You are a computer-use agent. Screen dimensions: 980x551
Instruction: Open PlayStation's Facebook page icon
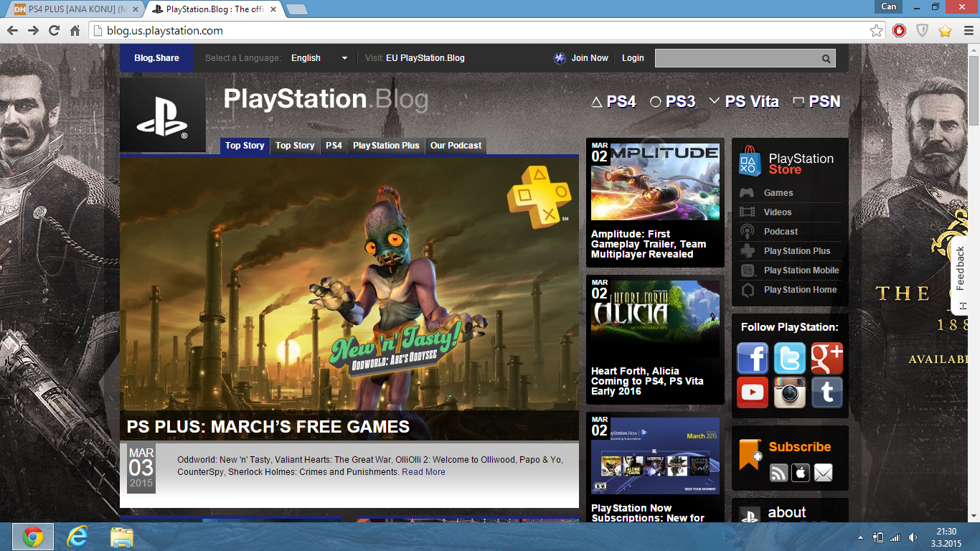753,358
